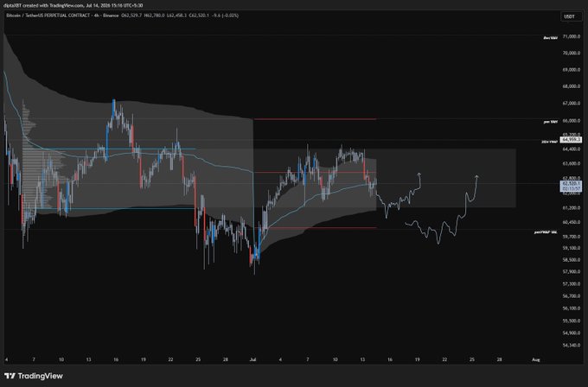Click the close value C62,520.1

[199, 16]
